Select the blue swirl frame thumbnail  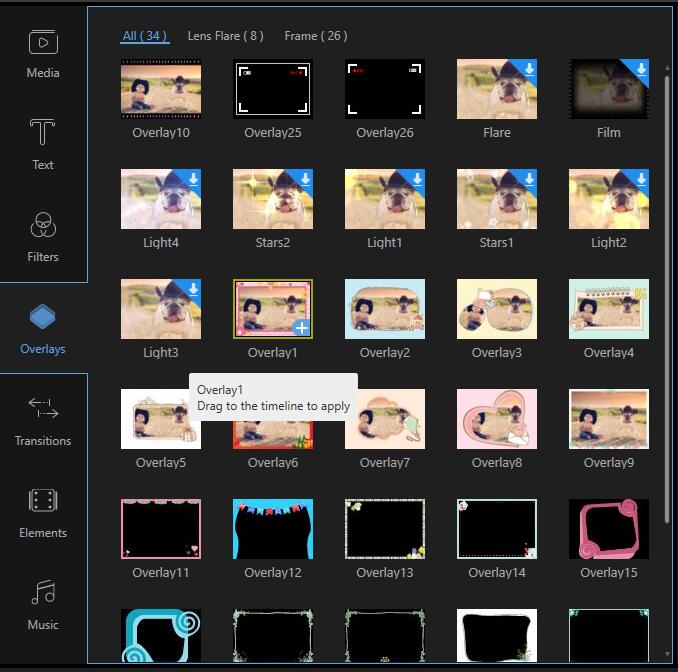point(161,635)
